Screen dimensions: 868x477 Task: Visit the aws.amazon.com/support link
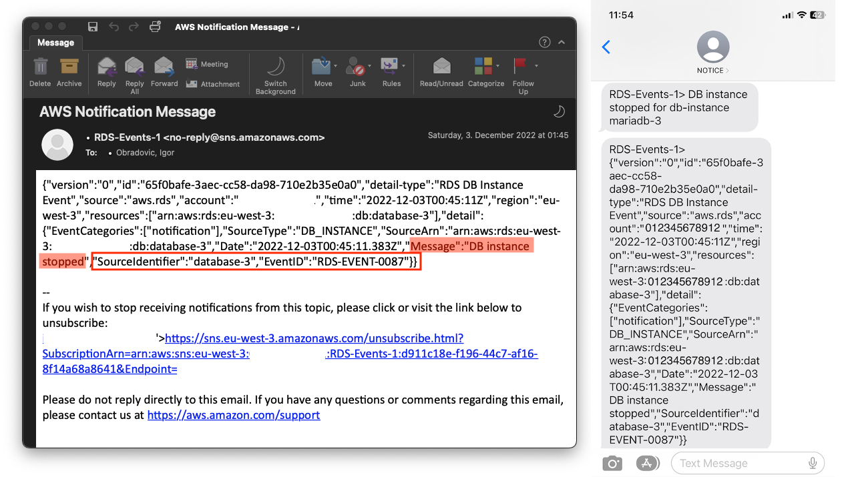233,415
